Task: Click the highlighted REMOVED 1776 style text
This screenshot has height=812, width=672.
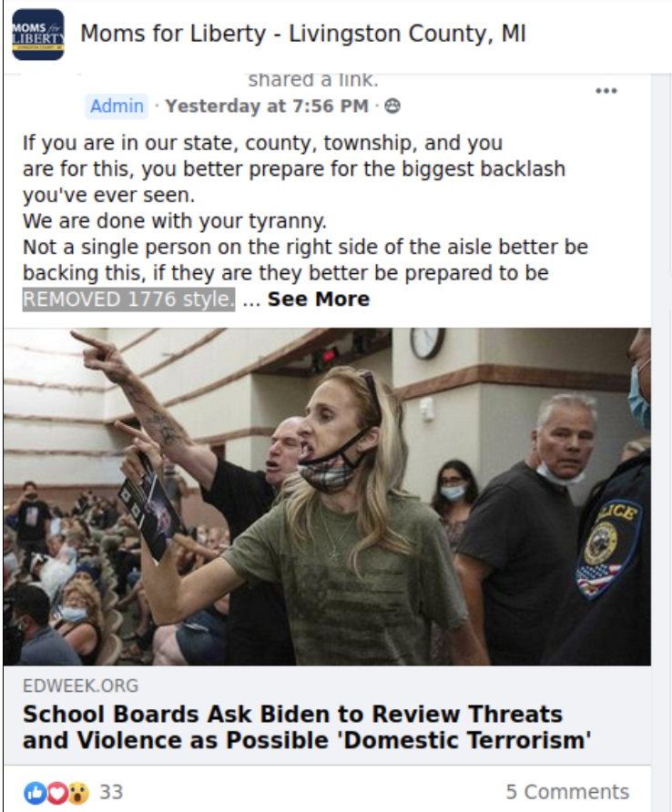Action: pos(128,299)
